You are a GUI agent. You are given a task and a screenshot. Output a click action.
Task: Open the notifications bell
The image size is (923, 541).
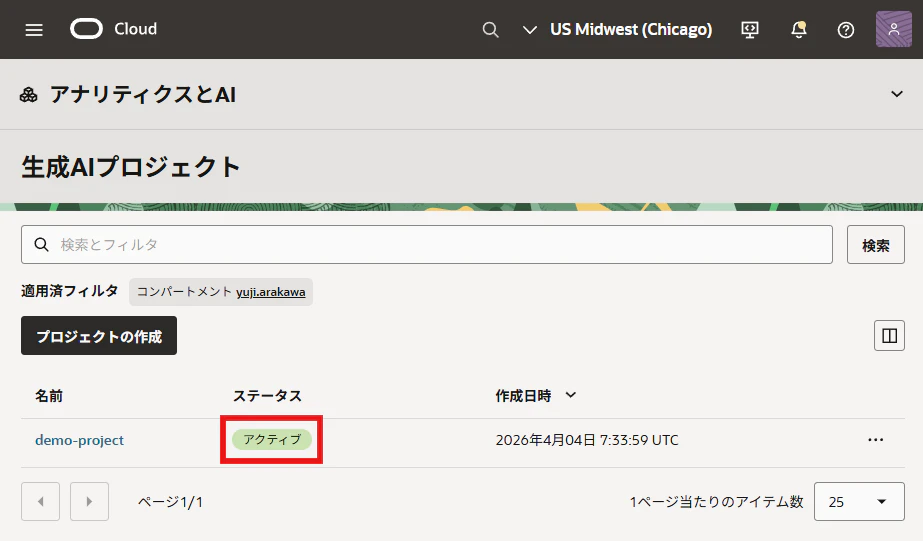tap(799, 29)
